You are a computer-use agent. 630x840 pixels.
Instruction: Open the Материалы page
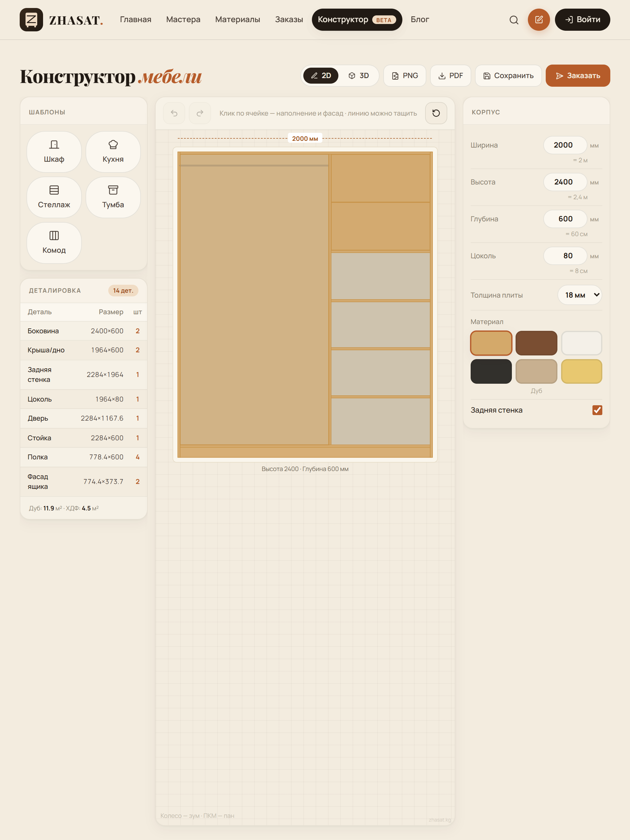click(x=237, y=19)
